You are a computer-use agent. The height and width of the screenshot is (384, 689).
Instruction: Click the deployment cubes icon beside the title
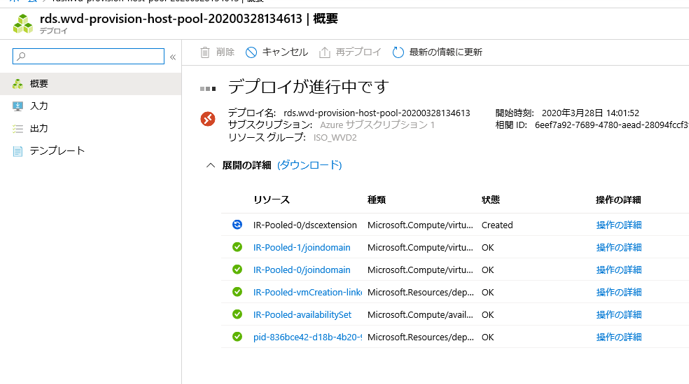tap(23, 23)
